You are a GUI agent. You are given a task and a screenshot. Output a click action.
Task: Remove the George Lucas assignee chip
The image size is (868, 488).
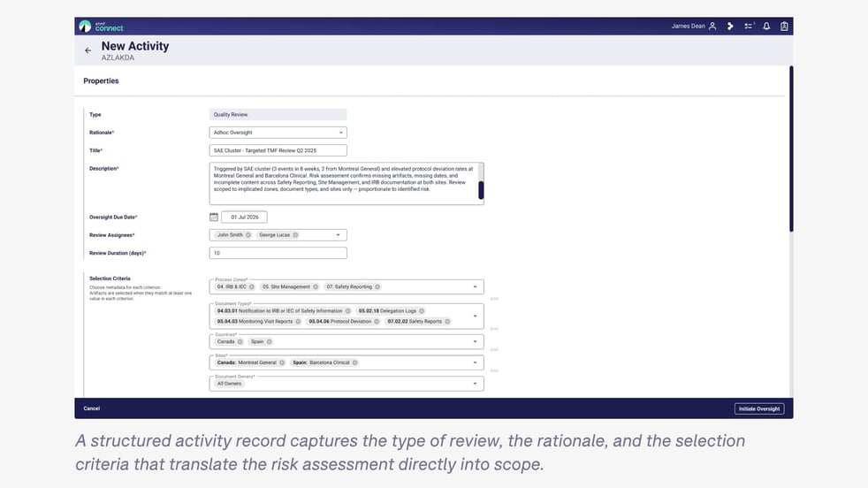point(295,235)
